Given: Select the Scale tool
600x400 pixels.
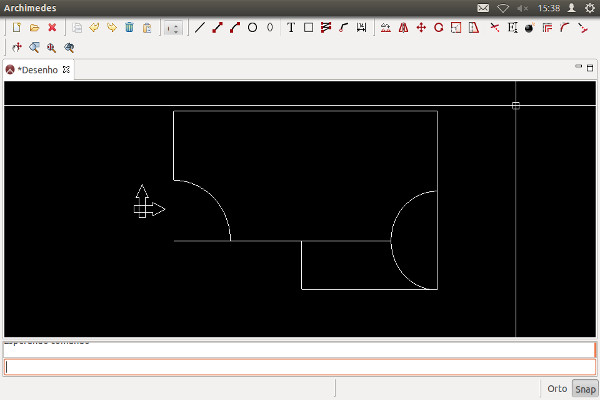Looking at the screenshot, I should [x=456, y=28].
